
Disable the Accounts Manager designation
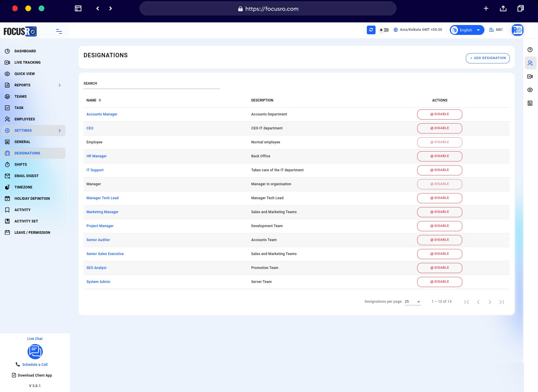(x=439, y=114)
